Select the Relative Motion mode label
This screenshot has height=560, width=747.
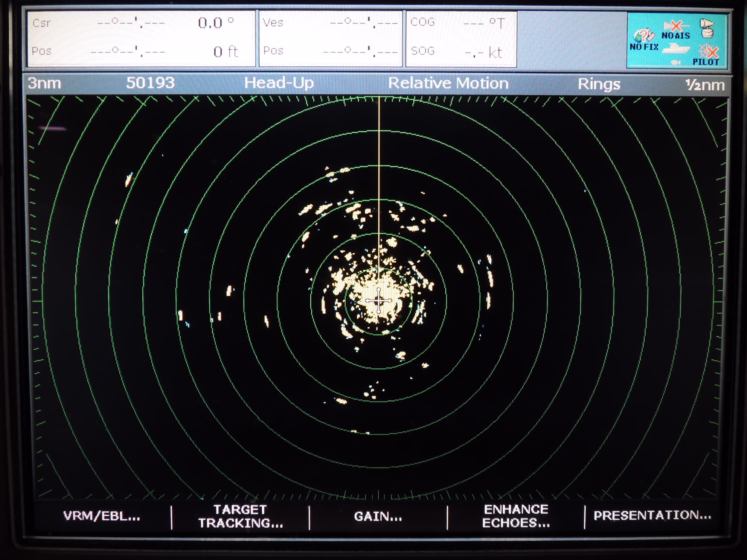coord(448,83)
